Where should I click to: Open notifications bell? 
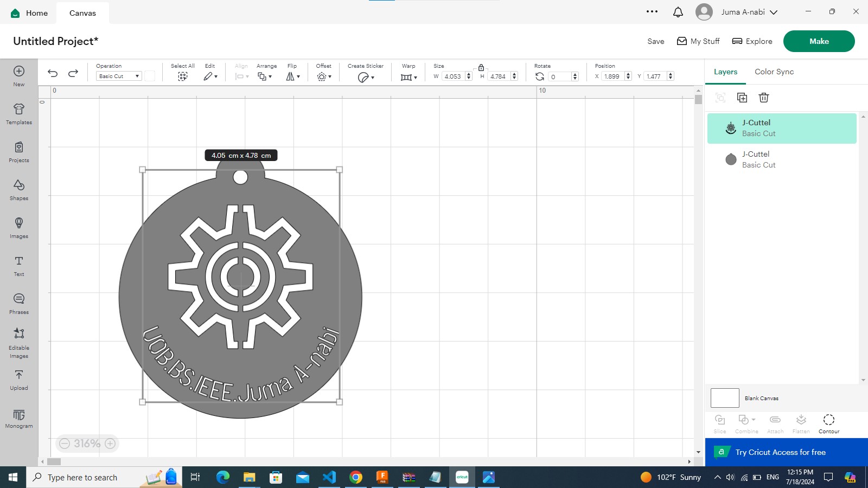coord(678,12)
